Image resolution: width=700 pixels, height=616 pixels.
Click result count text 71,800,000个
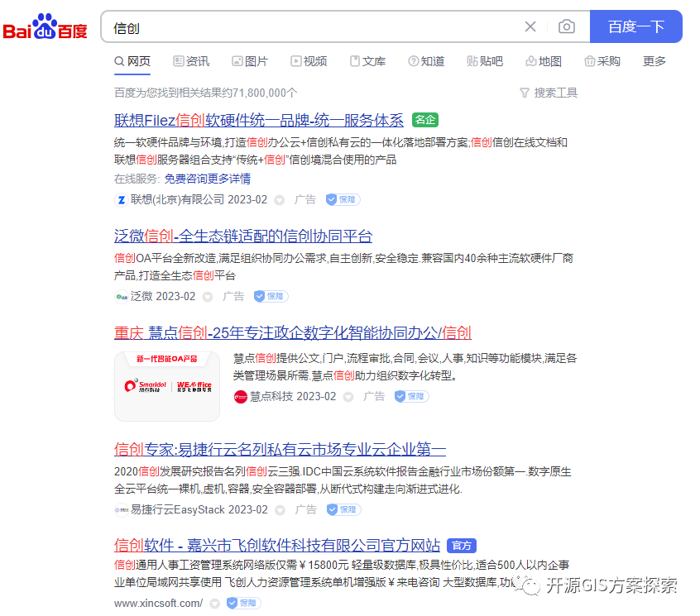coord(265,93)
